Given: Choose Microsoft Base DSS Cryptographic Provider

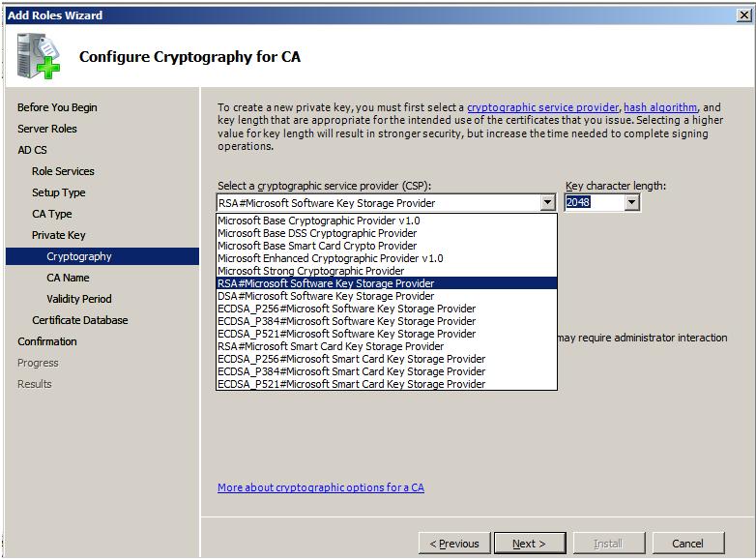Looking at the screenshot, I should coord(387,233).
